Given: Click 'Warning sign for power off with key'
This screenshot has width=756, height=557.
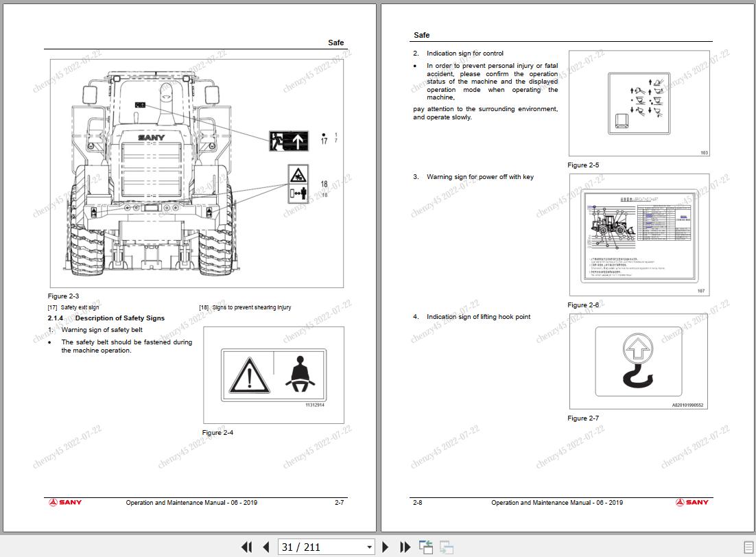Looking at the screenshot, I should (480, 177).
